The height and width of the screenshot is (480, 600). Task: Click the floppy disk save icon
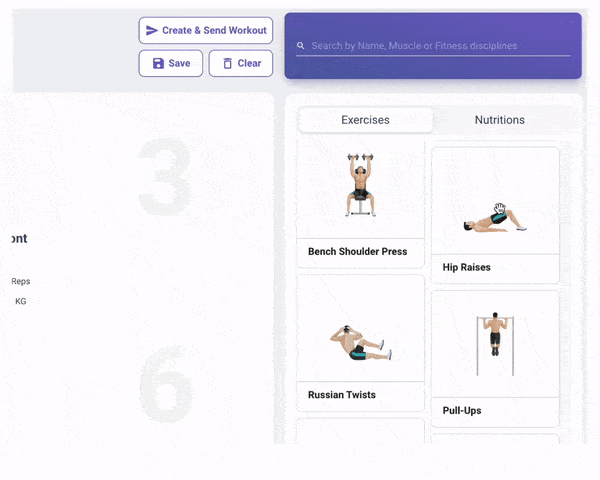tap(158, 64)
